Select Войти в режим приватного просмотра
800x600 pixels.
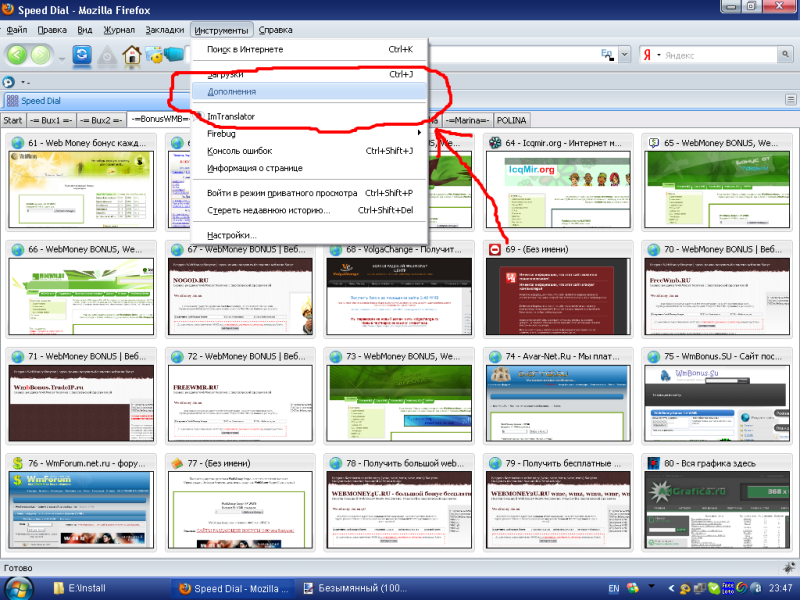pyautogui.click(x=310, y=193)
